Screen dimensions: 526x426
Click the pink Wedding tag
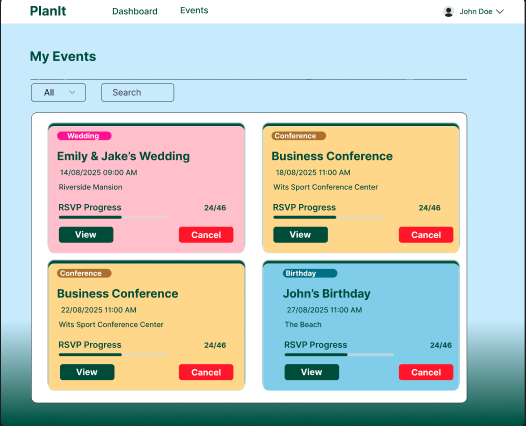[x=84, y=136]
